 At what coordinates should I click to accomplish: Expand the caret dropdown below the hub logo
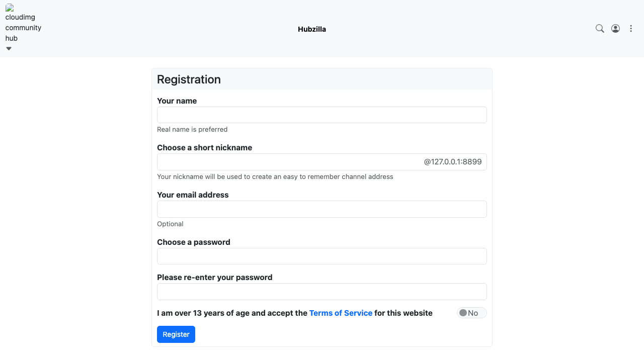point(9,49)
